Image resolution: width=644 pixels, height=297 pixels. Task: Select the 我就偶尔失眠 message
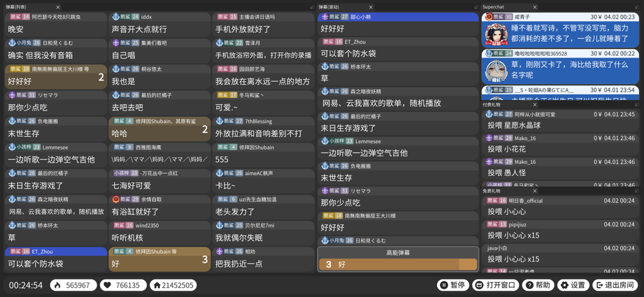(264, 233)
